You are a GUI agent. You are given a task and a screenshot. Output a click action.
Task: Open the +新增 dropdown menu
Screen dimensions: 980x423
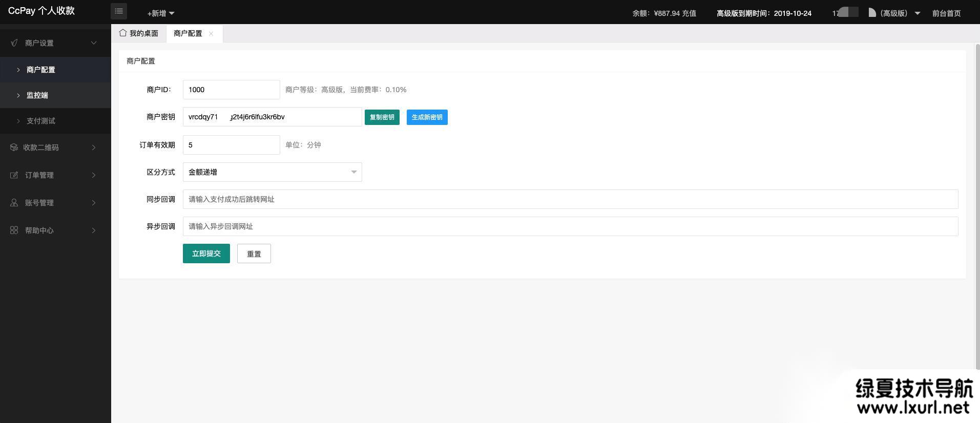[x=160, y=13]
